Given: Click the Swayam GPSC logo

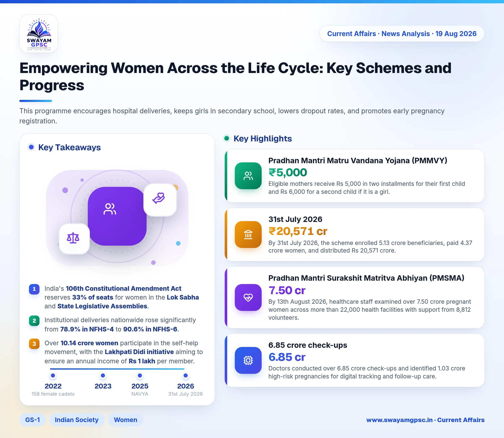Looking at the screenshot, I should click(39, 34).
